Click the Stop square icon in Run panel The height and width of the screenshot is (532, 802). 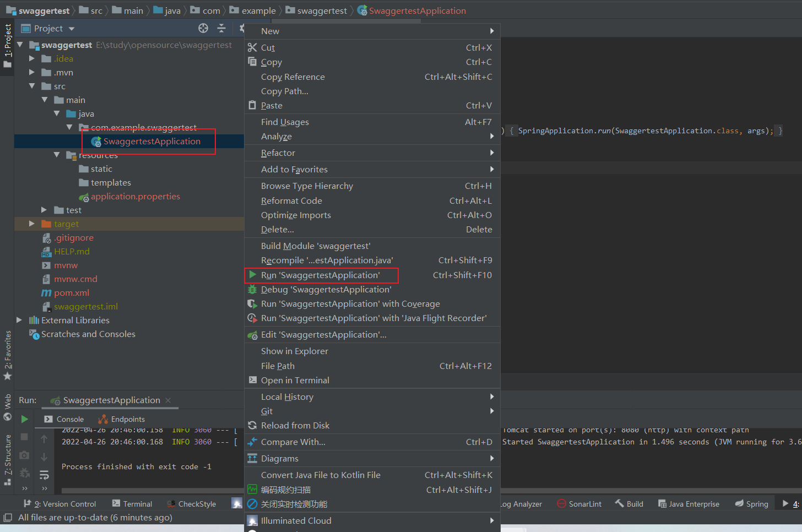24,437
